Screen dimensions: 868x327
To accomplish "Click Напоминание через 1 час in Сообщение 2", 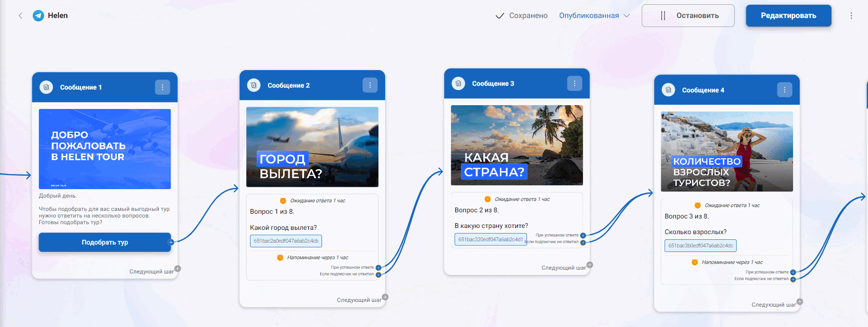I will (317, 257).
